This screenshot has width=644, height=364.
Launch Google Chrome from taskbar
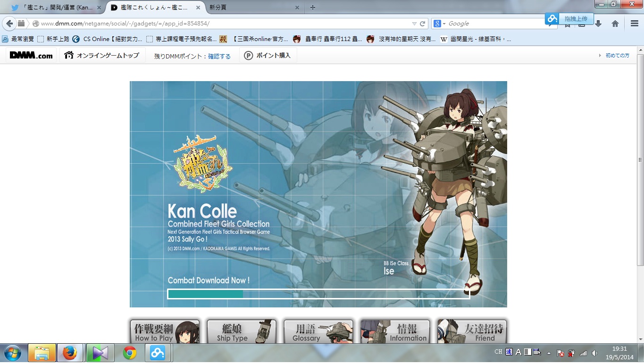[130, 353]
